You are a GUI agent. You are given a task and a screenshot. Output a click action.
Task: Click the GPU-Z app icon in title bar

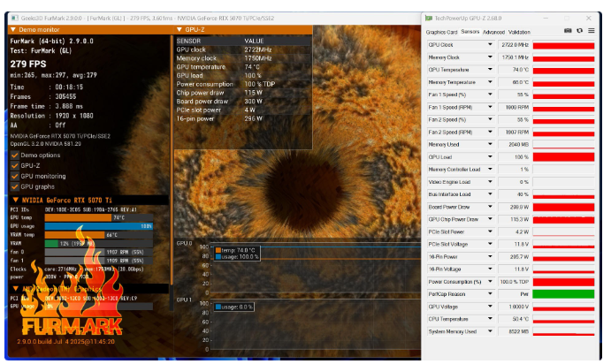tap(429, 19)
